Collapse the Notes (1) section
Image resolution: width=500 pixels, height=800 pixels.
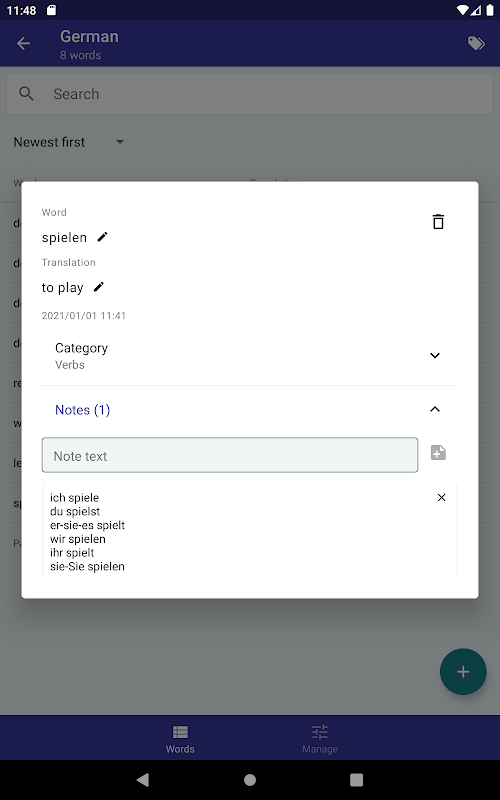click(435, 409)
